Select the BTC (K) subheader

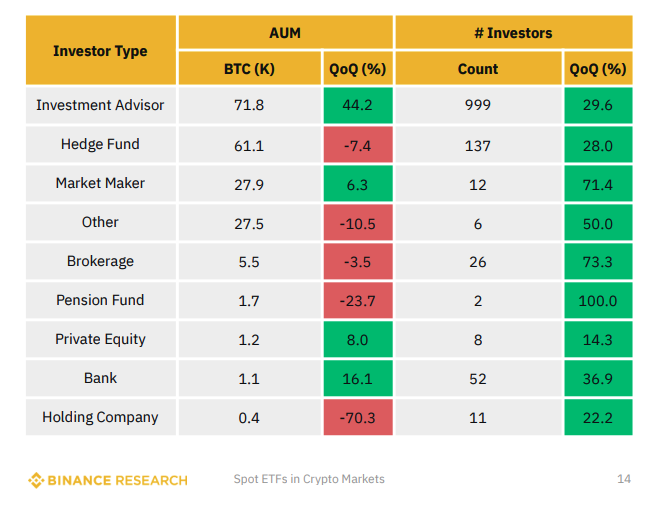point(249,69)
